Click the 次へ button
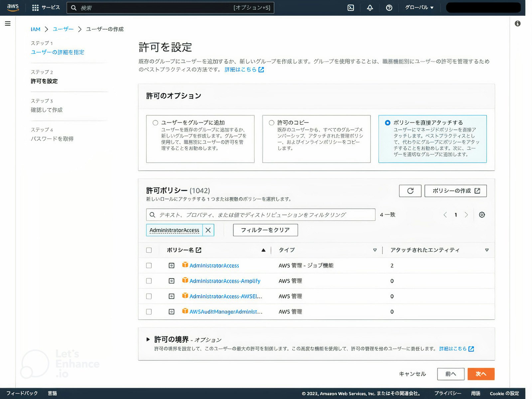The width and height of the screenshot is (532, 399). (481, 374)
